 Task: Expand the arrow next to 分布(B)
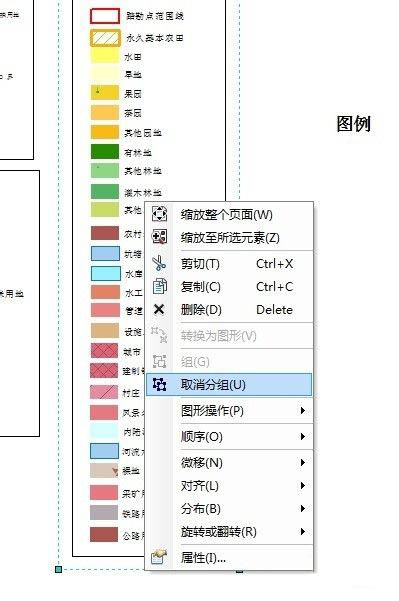[x=303, y=509]
